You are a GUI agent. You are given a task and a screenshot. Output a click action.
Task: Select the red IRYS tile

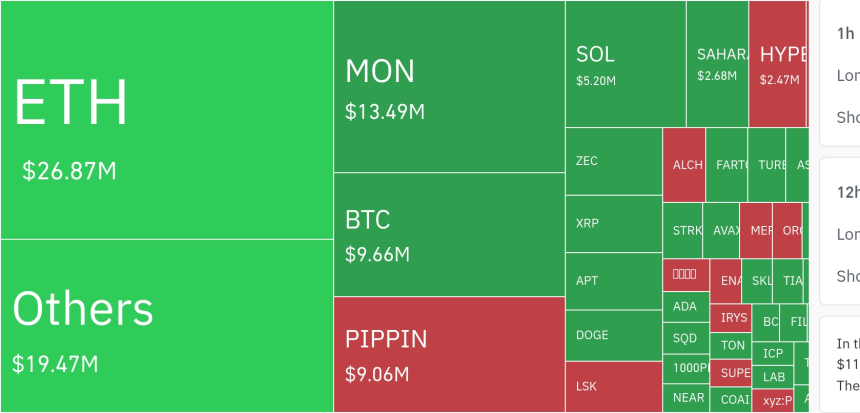tap(733, 318)
